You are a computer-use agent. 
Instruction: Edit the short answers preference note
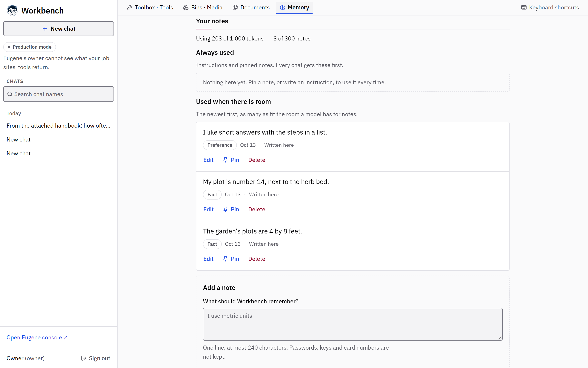[x=208, y=160]
